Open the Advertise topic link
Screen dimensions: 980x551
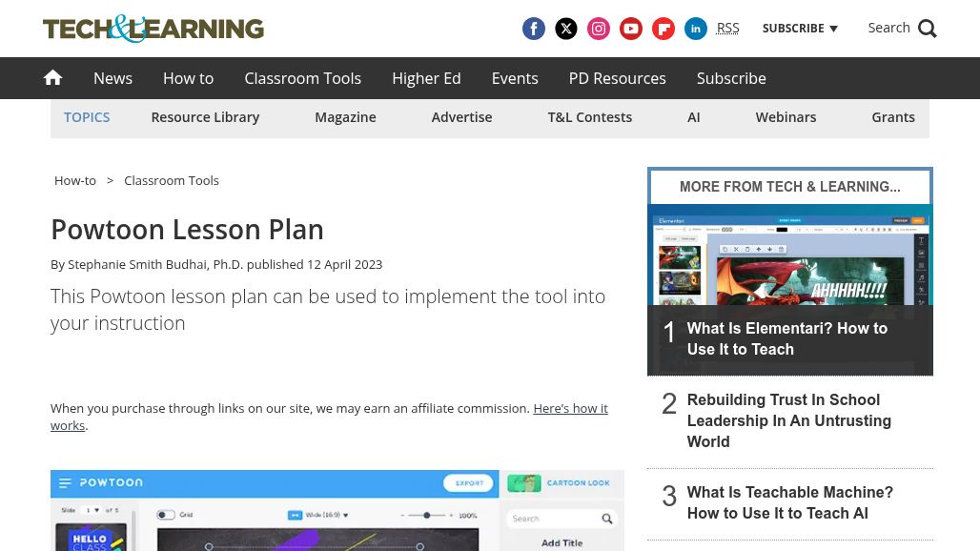point(461,117)
